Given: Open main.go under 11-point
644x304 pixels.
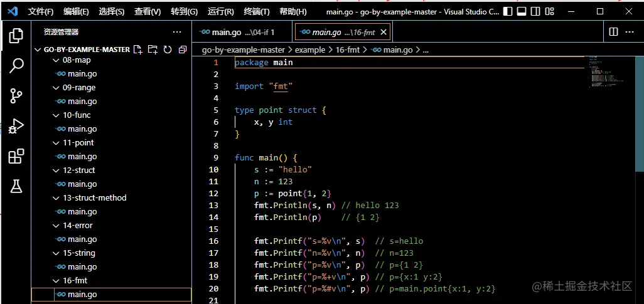Looking at the screenshot, I should point(111,157).
